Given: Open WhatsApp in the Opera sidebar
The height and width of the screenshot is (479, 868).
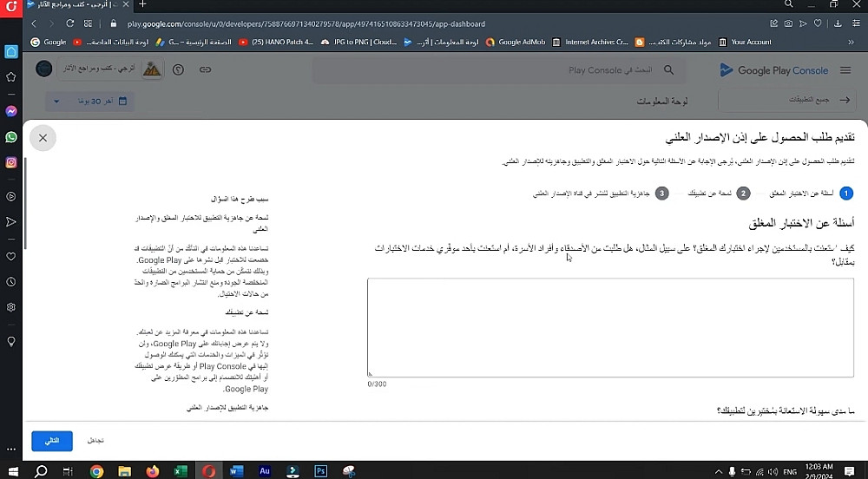Looking at the screenshot, I should (x=11, y=136).
